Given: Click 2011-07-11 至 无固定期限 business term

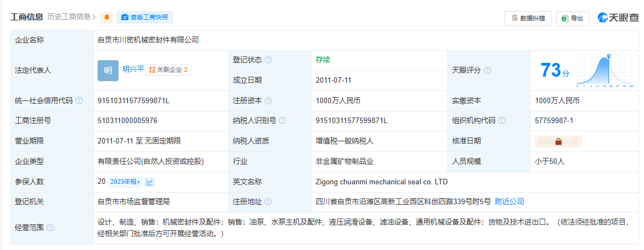Looking at the screenshot, I should 139,141.
